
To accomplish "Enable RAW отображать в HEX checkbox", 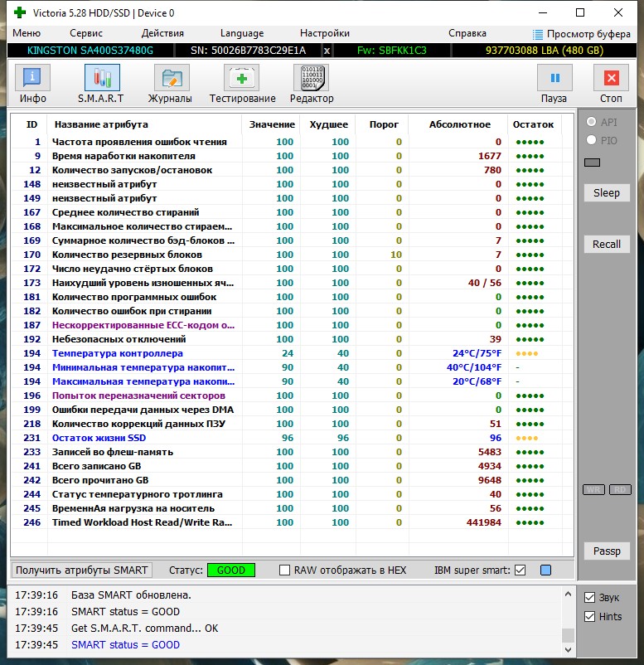I will (284, 570).
